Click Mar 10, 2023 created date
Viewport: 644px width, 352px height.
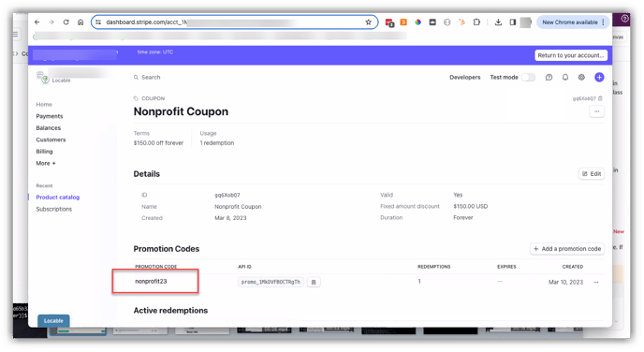[x=565, y=282]
